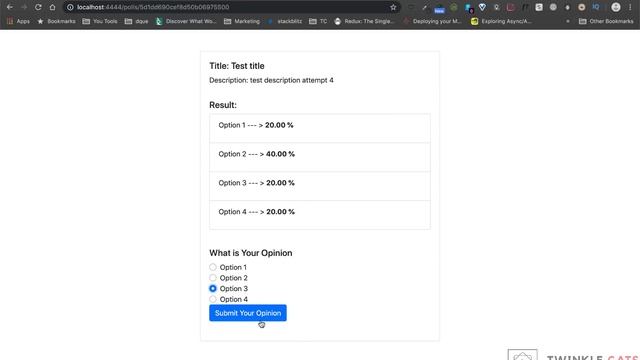Select Option 3 radio button
640x360 pixels.
coord(213,288)
